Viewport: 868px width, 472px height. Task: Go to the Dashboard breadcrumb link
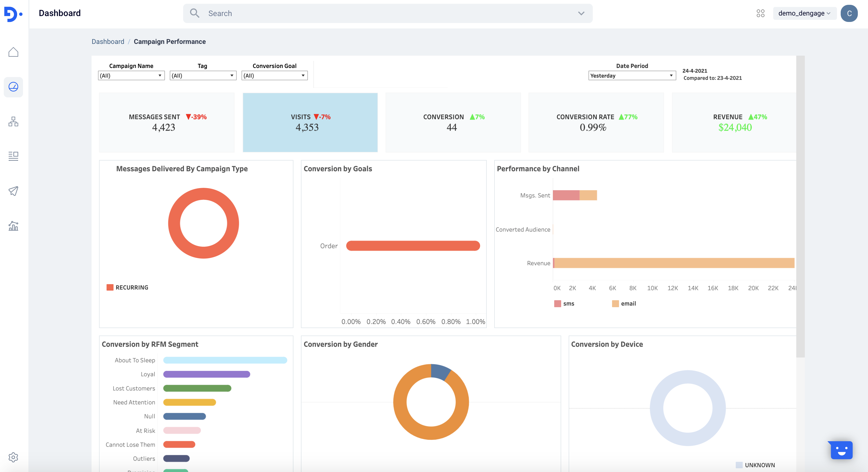click(x=108, y=42)
